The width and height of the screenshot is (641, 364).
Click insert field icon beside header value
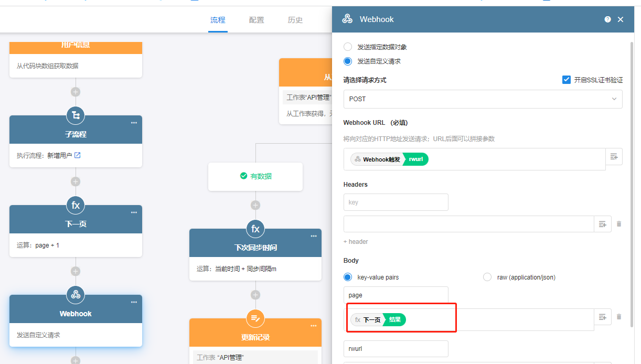603,224
